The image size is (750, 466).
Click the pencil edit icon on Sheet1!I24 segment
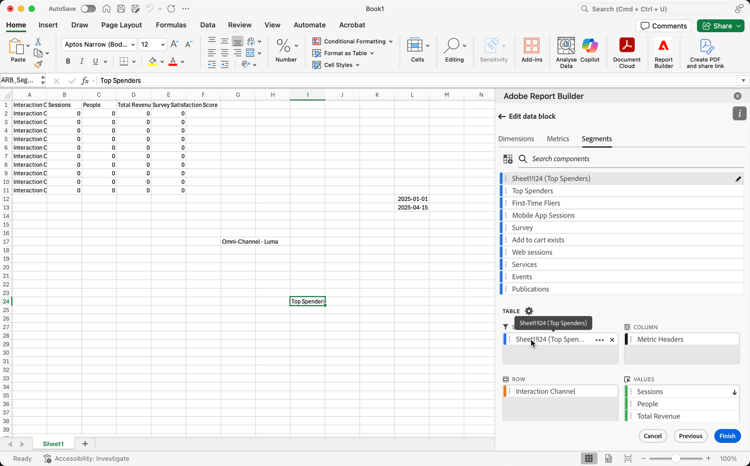(738, 178)
